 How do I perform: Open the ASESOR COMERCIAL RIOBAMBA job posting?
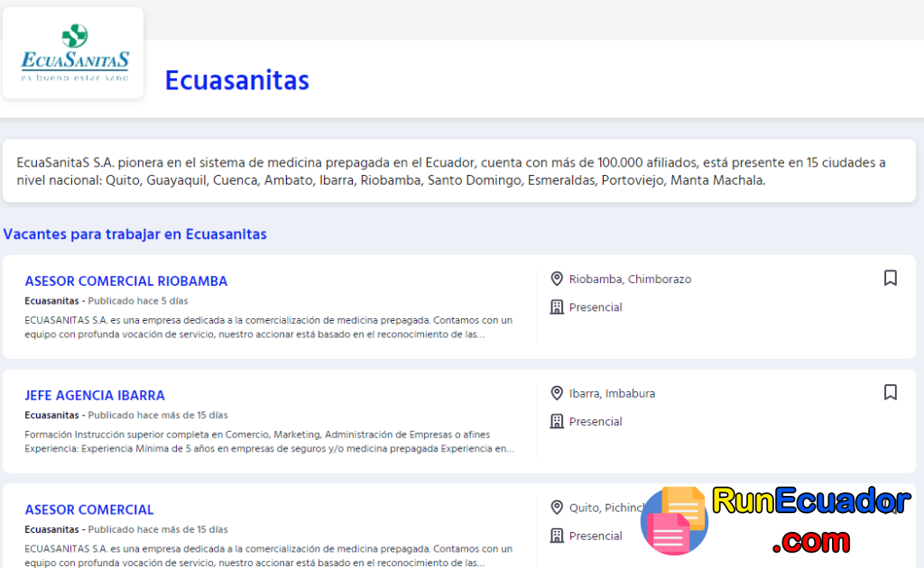126,281
